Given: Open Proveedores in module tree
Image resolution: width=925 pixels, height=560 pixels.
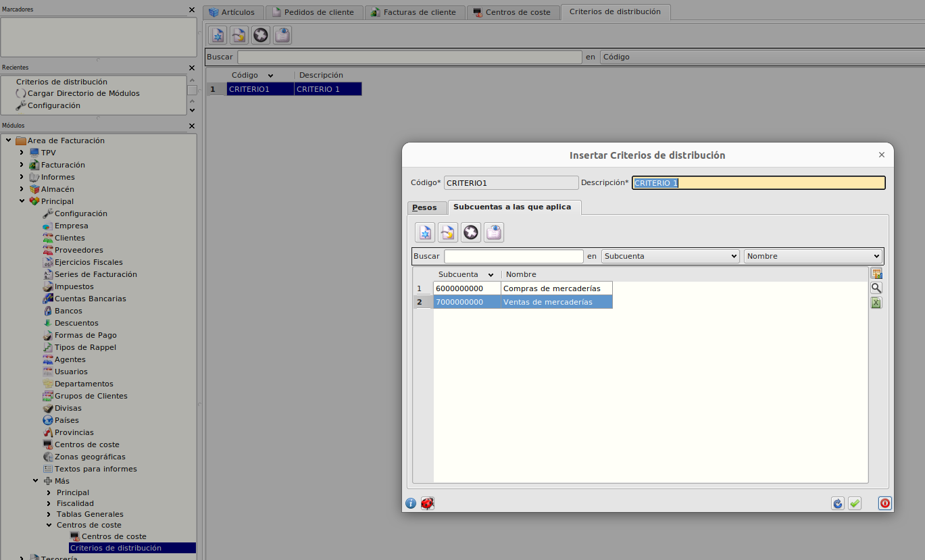Looking at the screenshot, I should pyautogui.click(x=78, y=250).
